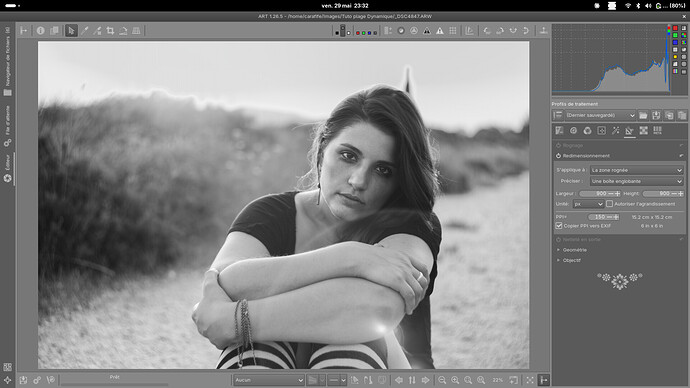The image size is (690, 388).
Task: Save current image icon in bottom bar
Action: [23, 380]
